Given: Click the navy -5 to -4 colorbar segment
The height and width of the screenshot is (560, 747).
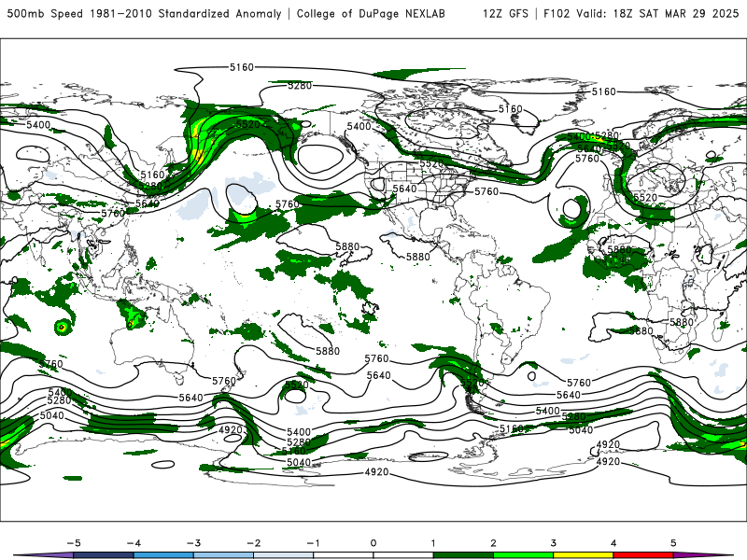Looking at the screenshot, I should click(104, 555).
